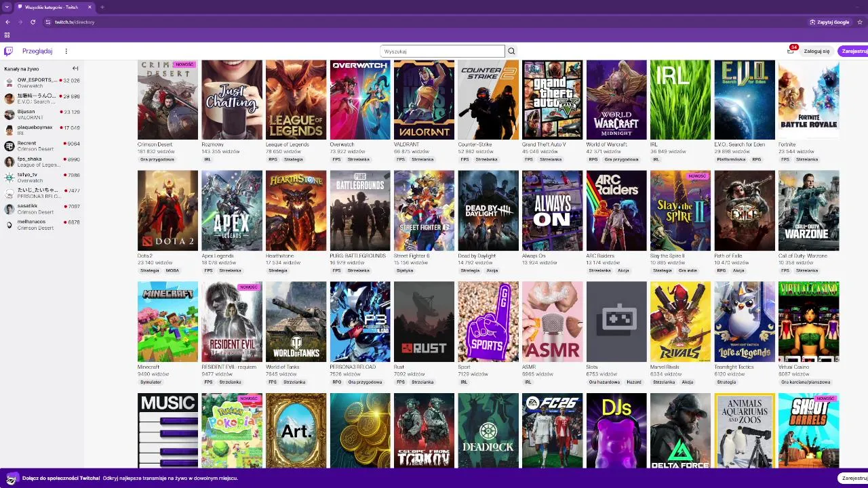Collapse the Kanały na żywo sidebar arrow
Image resolution: width=868 pixels, height=488 pixels.
click(75, 68)
